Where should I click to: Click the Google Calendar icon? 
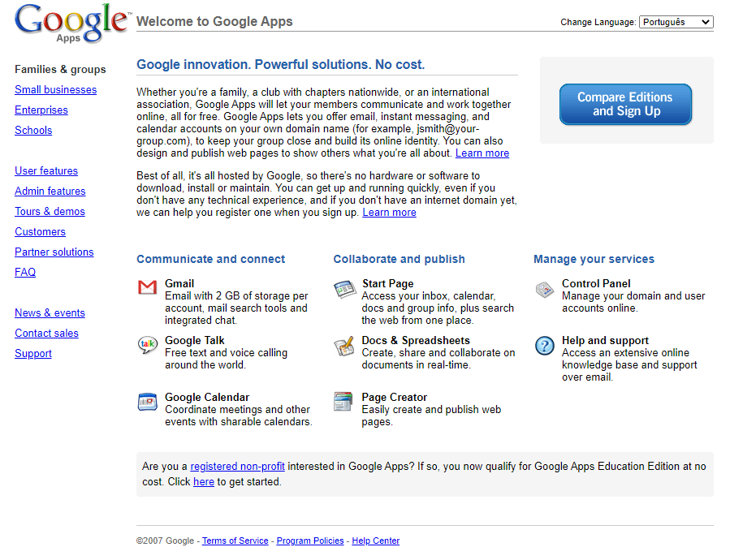pyautogui.click(x=147, y=401)
